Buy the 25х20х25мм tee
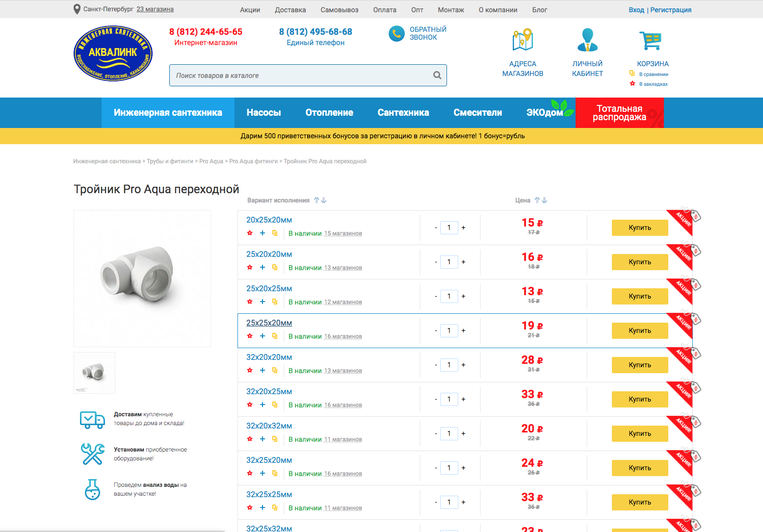The height and width of the screenshot is (532, 763). pos(640,296)
